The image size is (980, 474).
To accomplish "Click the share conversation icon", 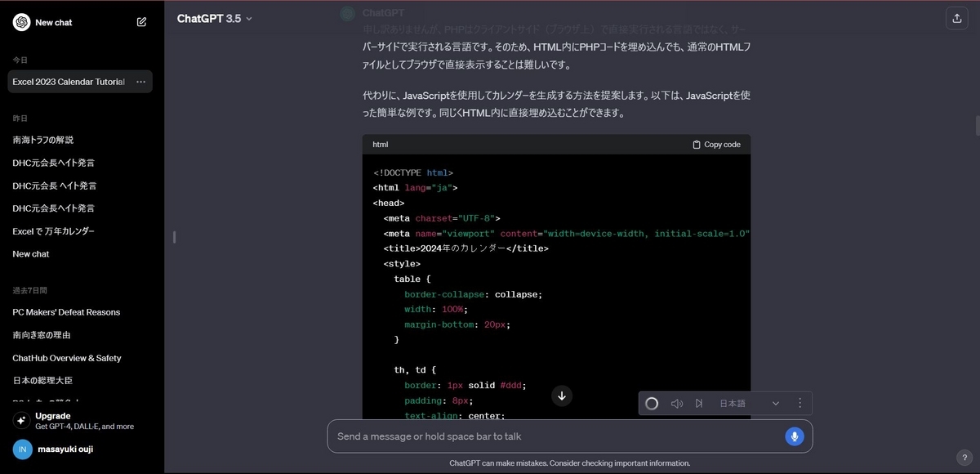I will click(956, 18).
